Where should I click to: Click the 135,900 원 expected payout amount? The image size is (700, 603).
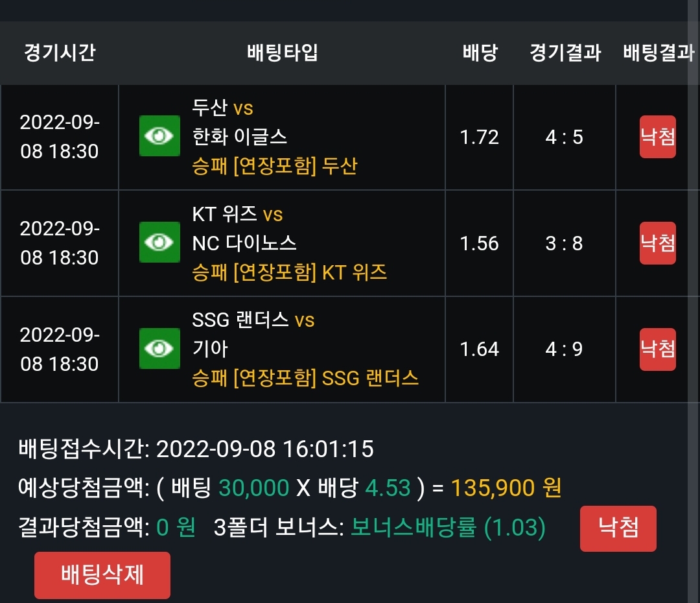pyautogui.click(x=506, y=488)
